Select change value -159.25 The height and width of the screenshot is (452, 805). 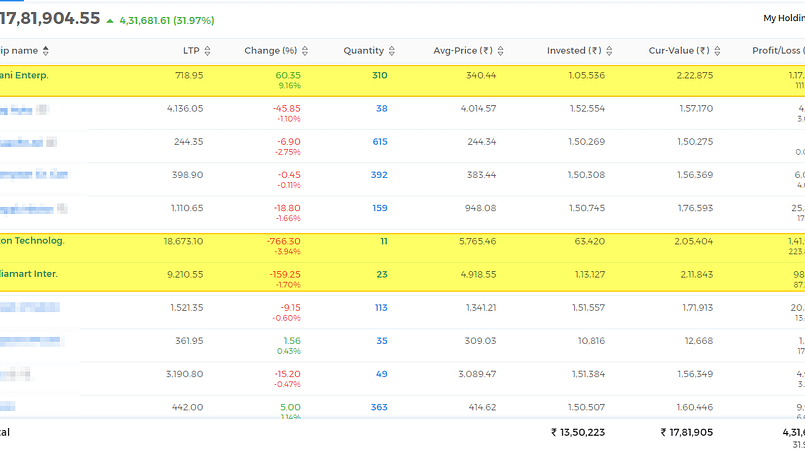[285, 275]
